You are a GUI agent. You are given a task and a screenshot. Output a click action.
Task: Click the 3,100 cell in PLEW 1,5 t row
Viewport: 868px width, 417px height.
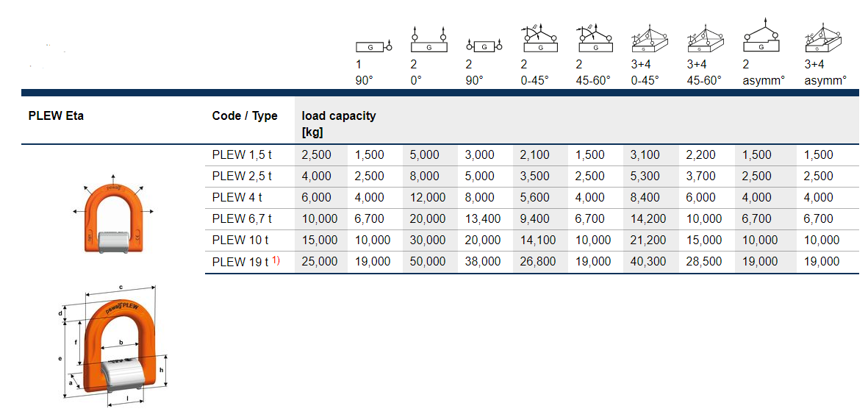click(645, 155)
